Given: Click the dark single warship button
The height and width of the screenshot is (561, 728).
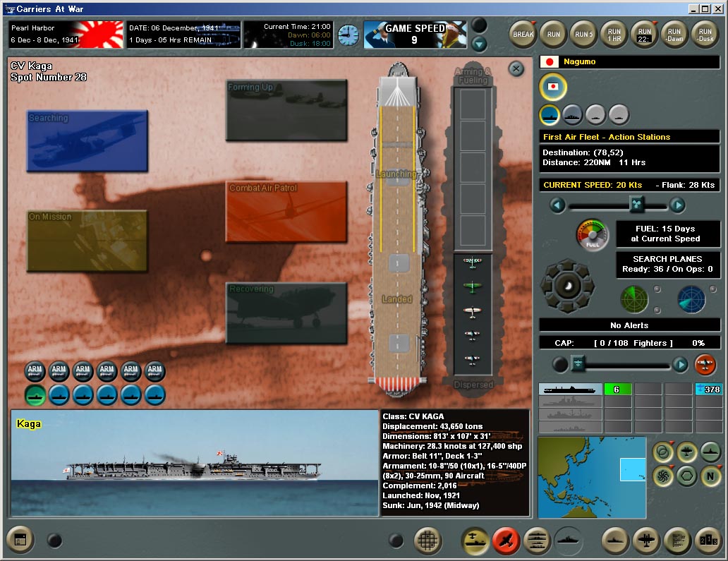Looking at the screenshot, I should click(x=569, y=540).
